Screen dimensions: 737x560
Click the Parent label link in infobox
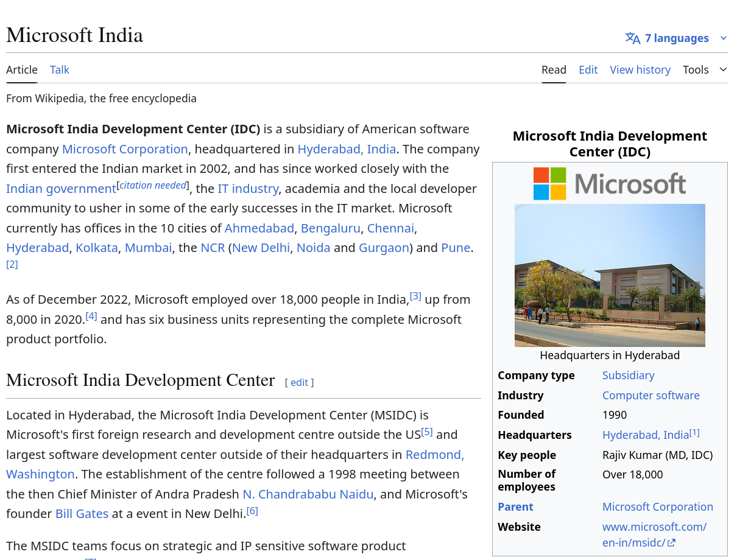515,507
